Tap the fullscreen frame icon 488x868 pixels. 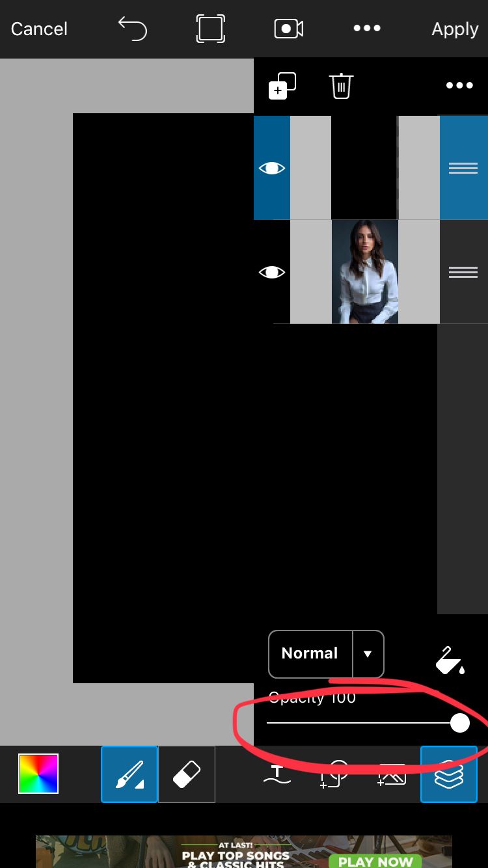211,29
